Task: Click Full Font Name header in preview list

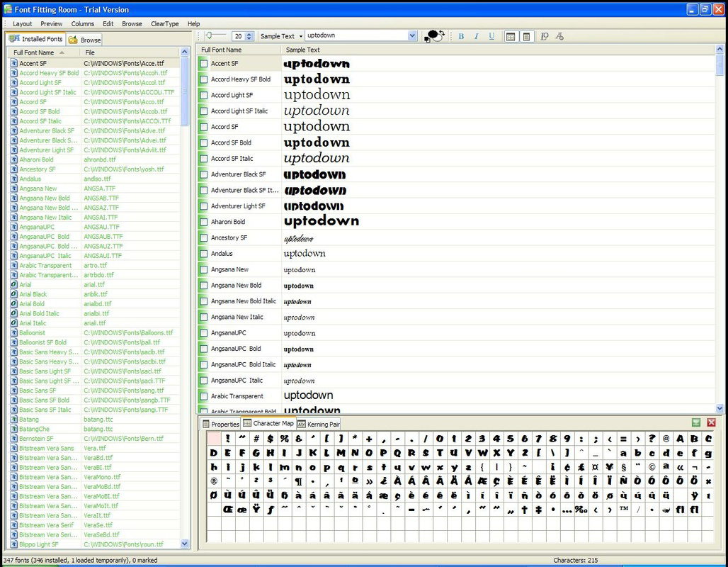Action: tap(239, 50)
